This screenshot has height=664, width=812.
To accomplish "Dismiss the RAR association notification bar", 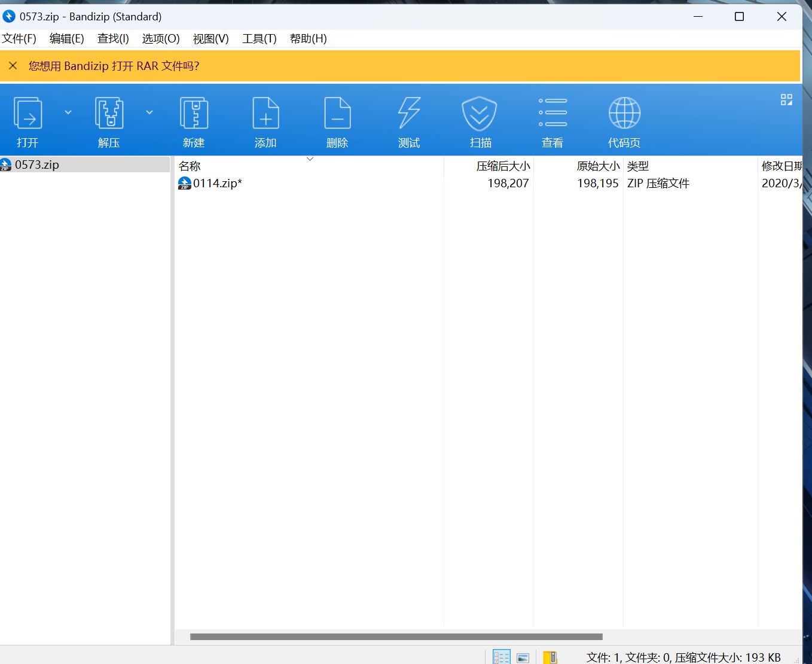I will [x=13, y=66].
